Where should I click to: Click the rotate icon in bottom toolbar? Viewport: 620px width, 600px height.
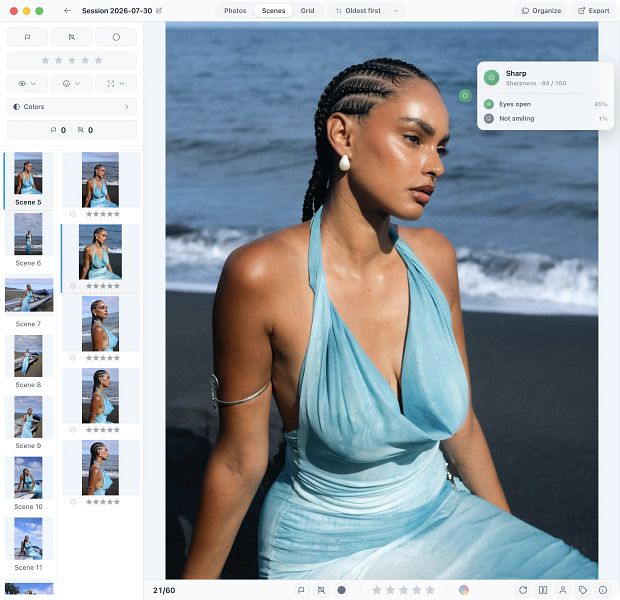[x=523, y=590]
